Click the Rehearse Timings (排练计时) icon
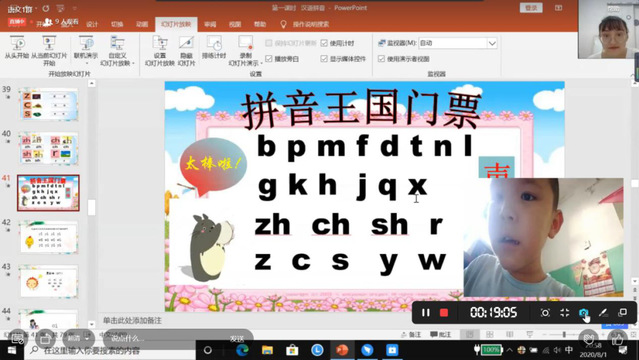This screenshot has height=360, width=639. [214, 43]
